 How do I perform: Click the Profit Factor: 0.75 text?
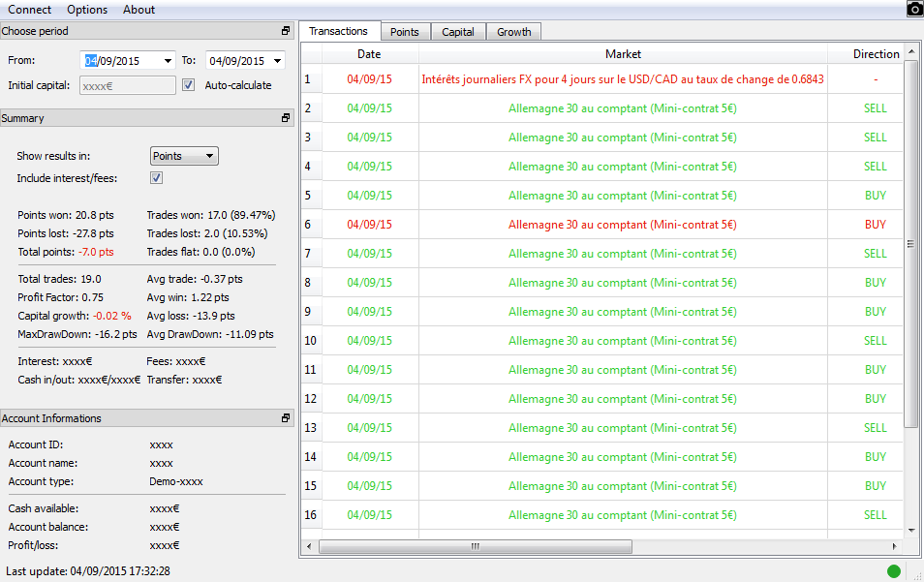pyautogui.click(x=60, y=297)
